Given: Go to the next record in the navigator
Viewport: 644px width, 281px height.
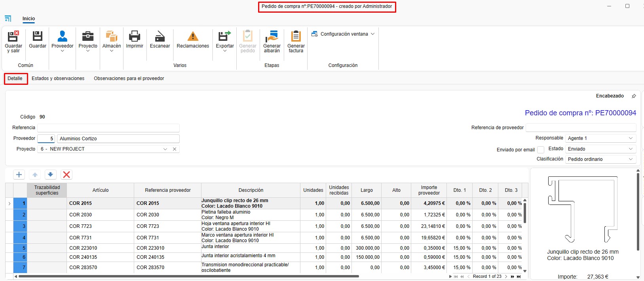Looking at the screenshot, I should [506, 277].
